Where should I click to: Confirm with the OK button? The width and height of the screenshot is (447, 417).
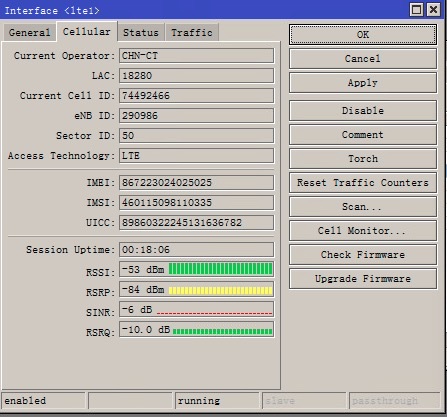pos(363,34)
